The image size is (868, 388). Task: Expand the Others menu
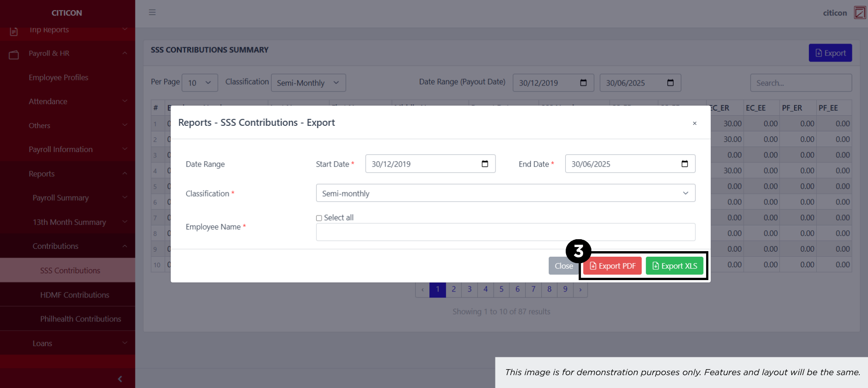tap(67, 125)
